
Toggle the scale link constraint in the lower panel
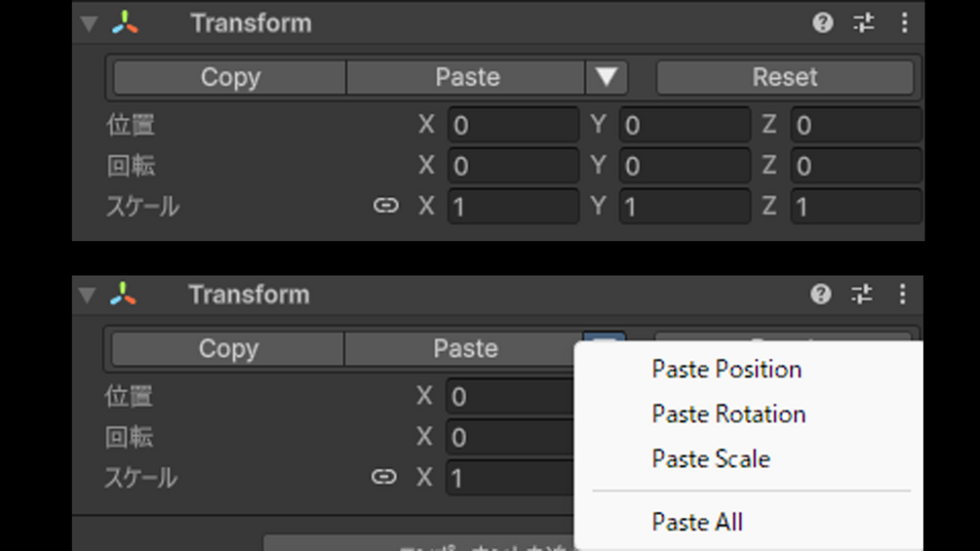pyautogui.click(x=384, y=477)
